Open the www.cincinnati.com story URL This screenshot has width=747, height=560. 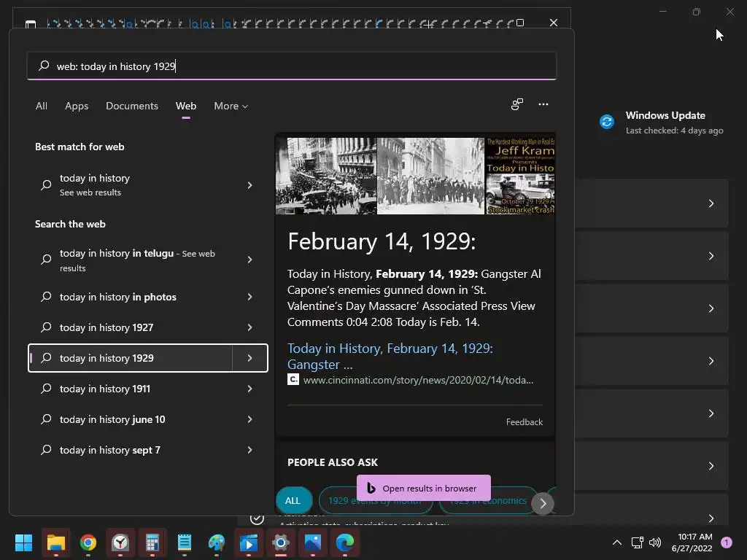418,380
